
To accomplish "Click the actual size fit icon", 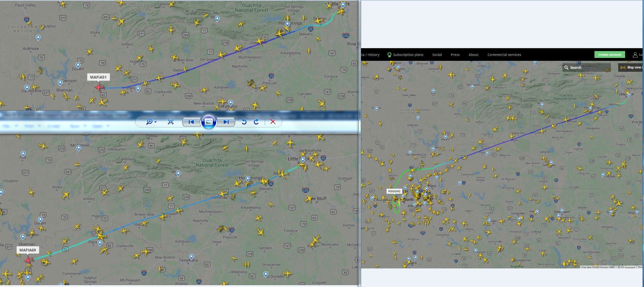I will point(171,122).
